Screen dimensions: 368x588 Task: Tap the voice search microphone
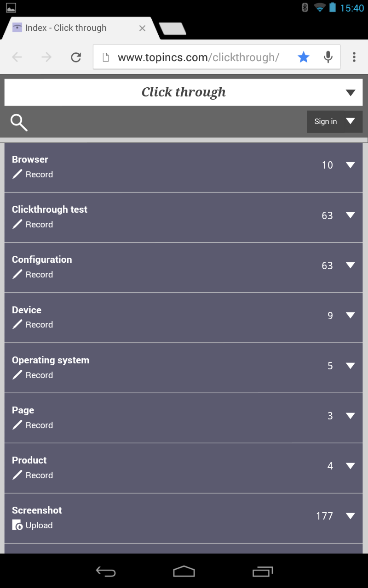(x=328, y=57)
